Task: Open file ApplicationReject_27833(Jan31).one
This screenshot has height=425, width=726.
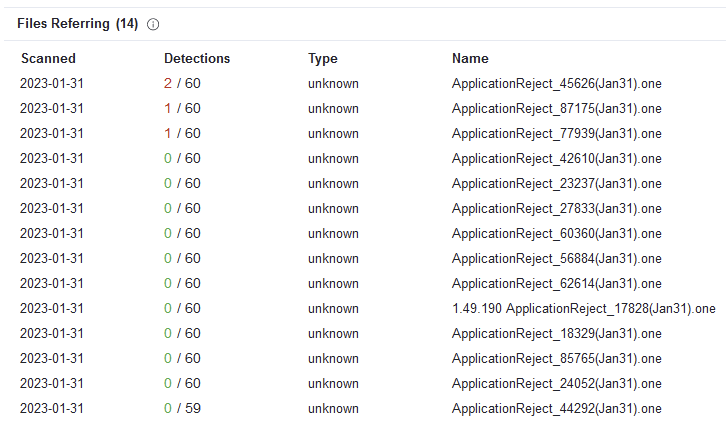Action: 556,209
